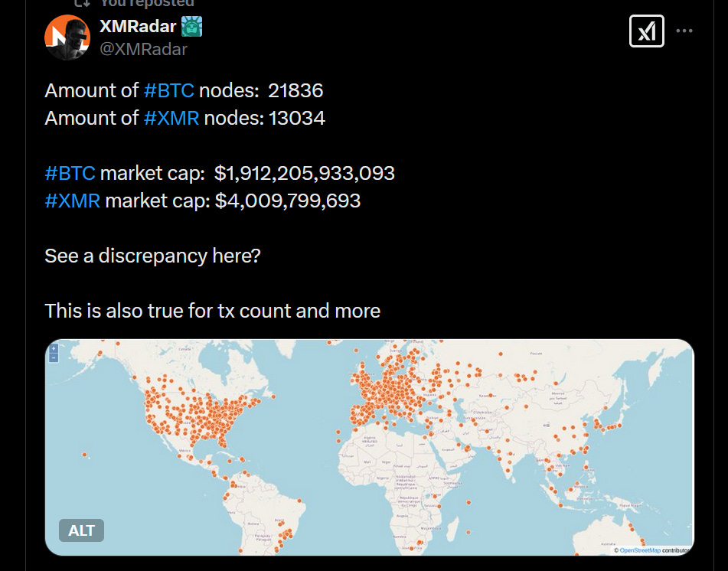Open the OpenStreetMap attribution link
Screen dimensions: 728x571
click(640, 550)
